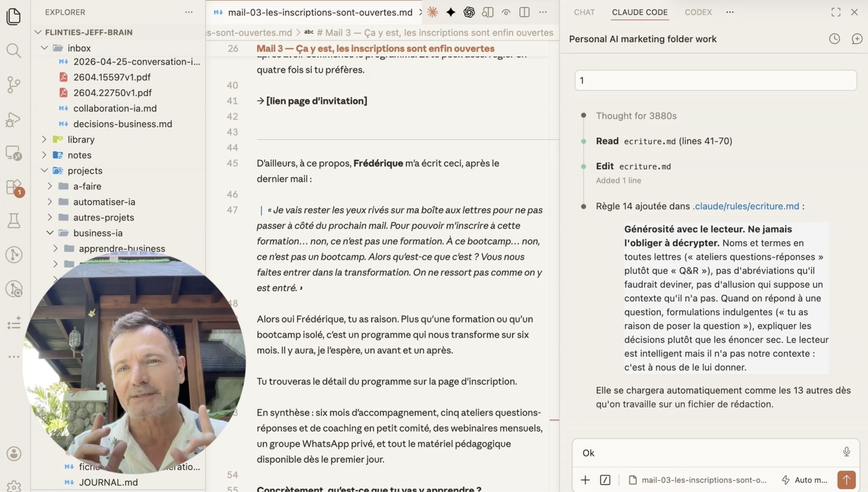
Task: Start a new Claude Code conversation
Action: tap(857, 39)
